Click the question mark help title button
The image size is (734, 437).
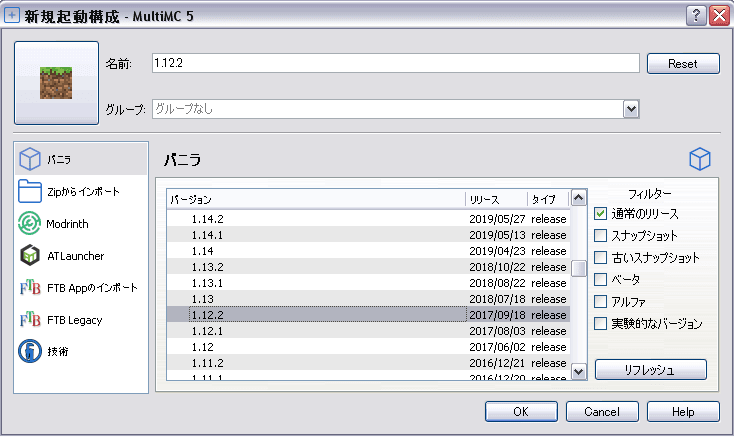pyautogui.click(x=696, y=16)
